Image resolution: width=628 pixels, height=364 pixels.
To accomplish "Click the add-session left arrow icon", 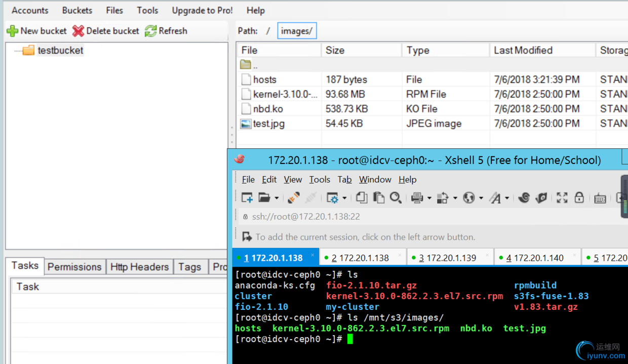I will 247,236.
